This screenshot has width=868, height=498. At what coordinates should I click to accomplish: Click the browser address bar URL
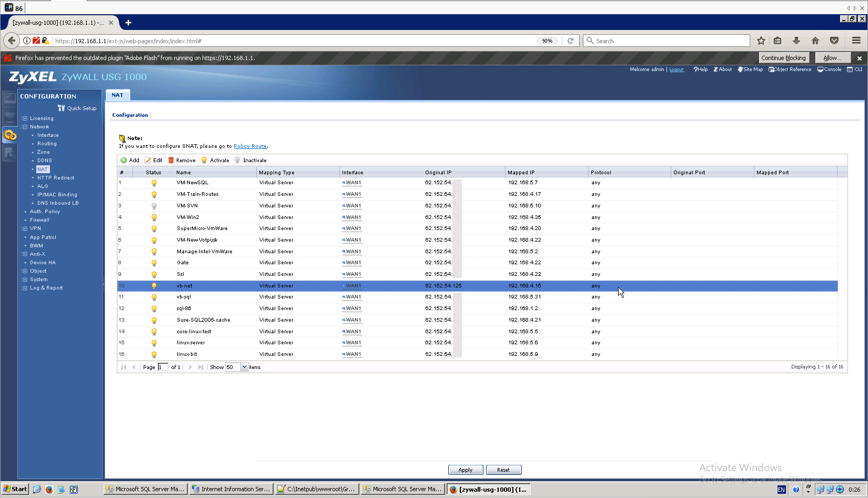point(128,41)
